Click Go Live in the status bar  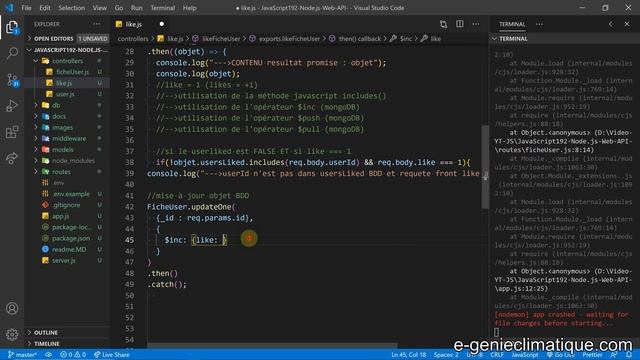point(562,355)
